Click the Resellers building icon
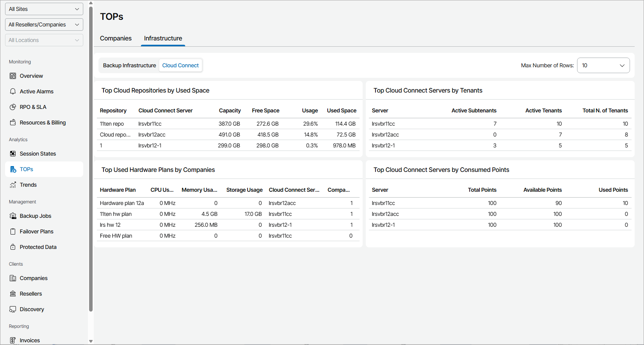Image resolution: width=644 pixels, height=345 pixels. pos(13,294)
